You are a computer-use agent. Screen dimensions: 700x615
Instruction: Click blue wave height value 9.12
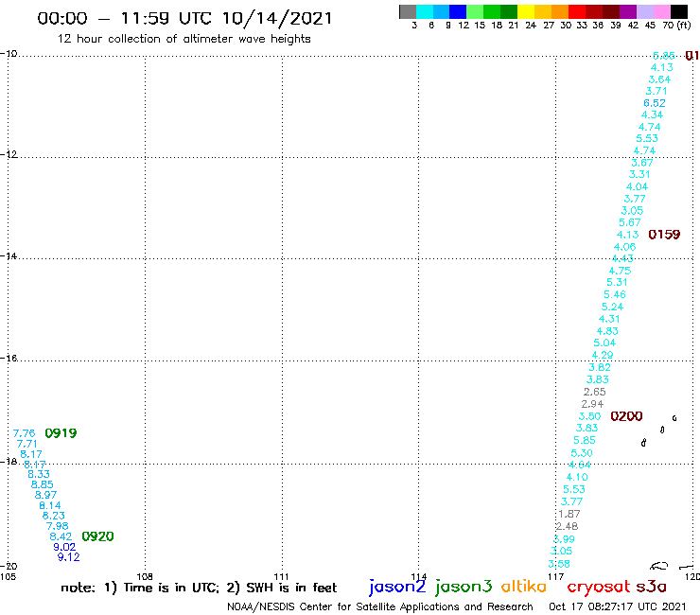(x=68, y=557)
